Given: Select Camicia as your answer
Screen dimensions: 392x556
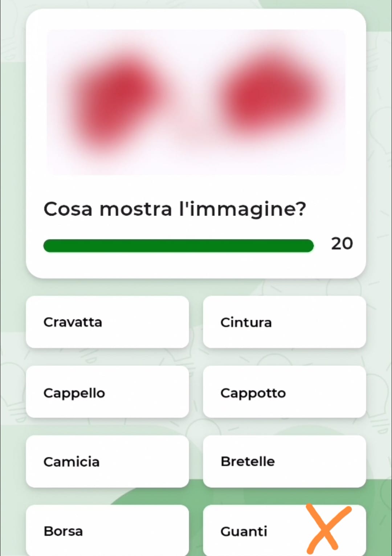Looking at the screenshot, I should pyautogui.click(x=107, y=461).
